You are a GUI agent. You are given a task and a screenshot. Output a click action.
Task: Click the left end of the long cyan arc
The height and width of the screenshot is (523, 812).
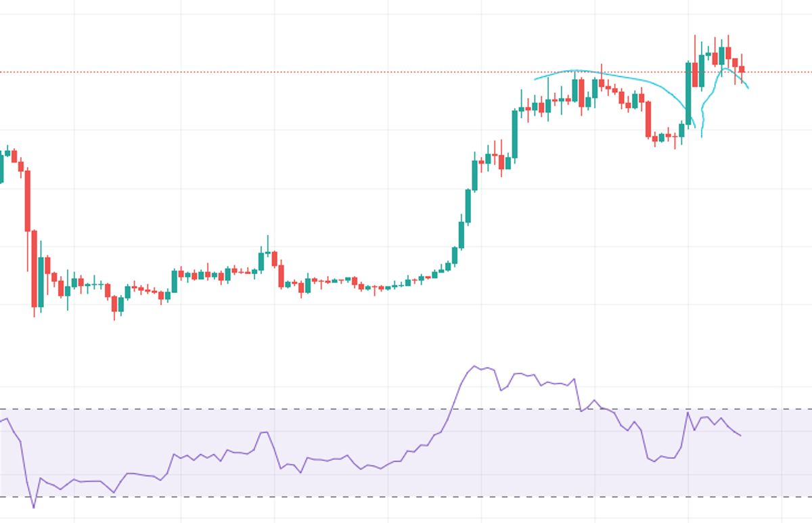(535, 80)
